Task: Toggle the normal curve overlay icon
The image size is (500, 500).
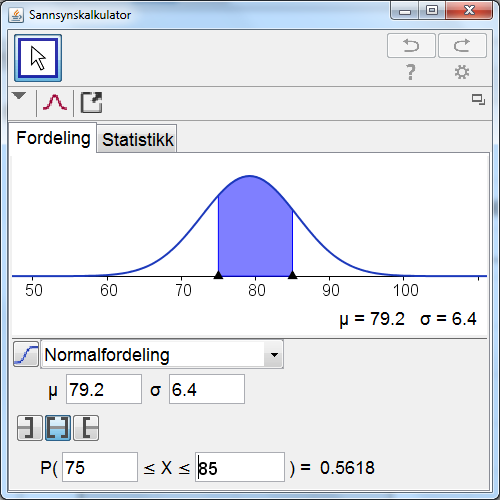Action: [x=55, y=102]
